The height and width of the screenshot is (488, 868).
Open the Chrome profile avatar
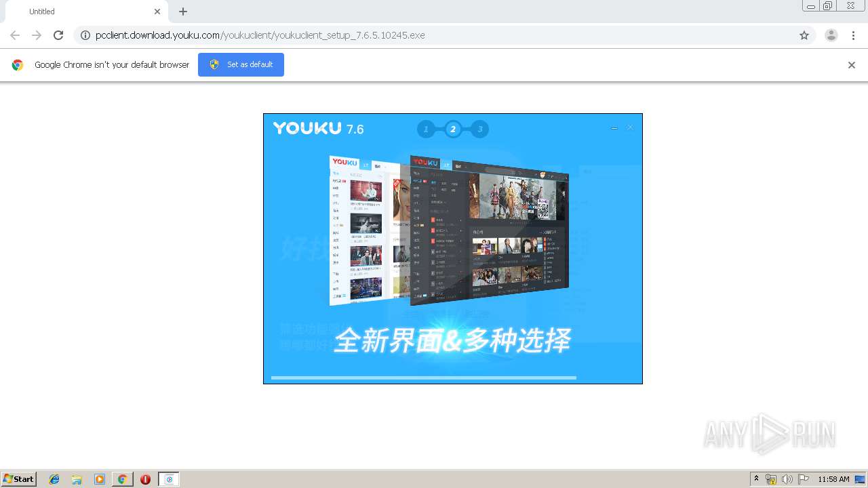[831, 35]
